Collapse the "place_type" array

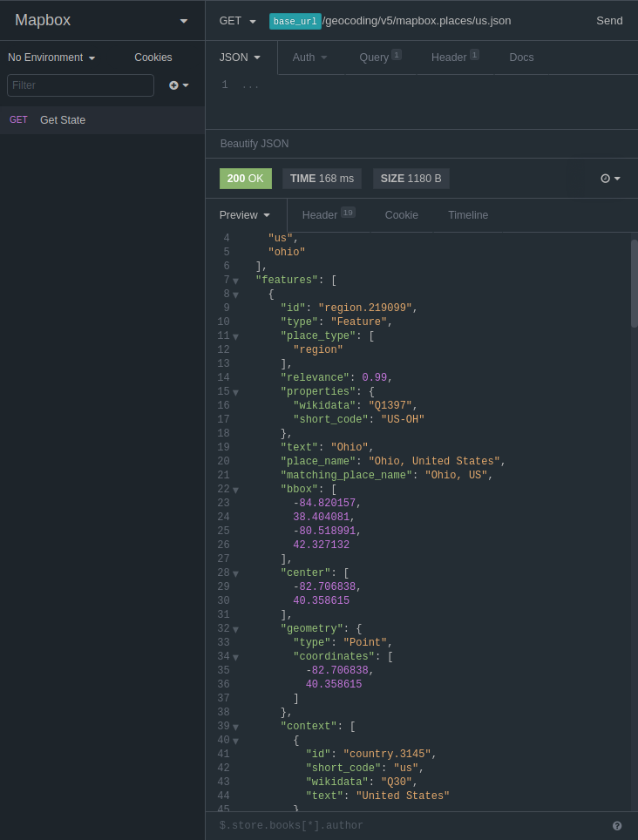point(235,336)
